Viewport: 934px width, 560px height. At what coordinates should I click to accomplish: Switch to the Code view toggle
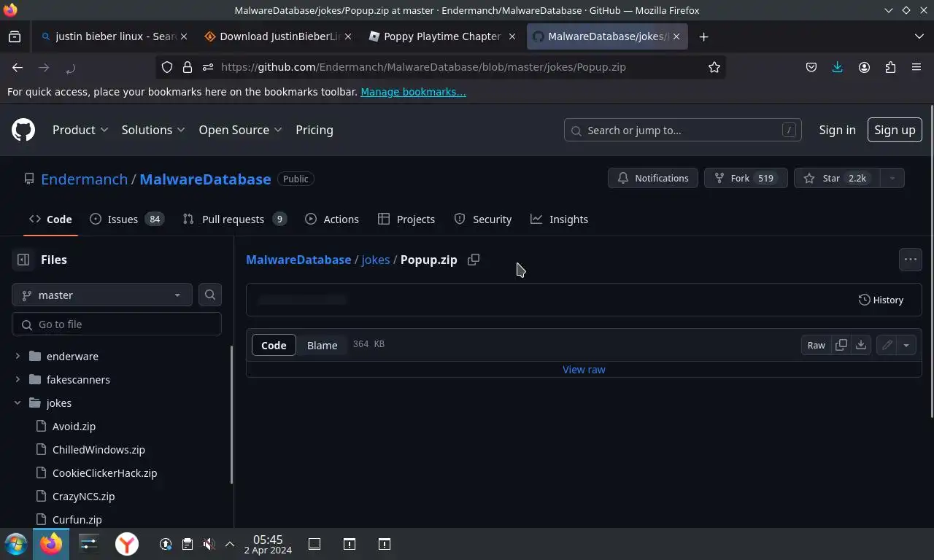[x=274, y=345]
